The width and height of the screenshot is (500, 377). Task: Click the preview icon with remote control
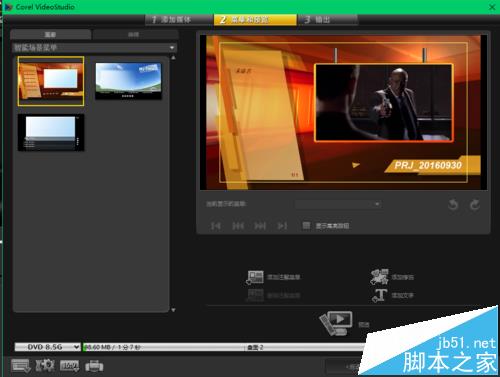[x=336, y=323]
